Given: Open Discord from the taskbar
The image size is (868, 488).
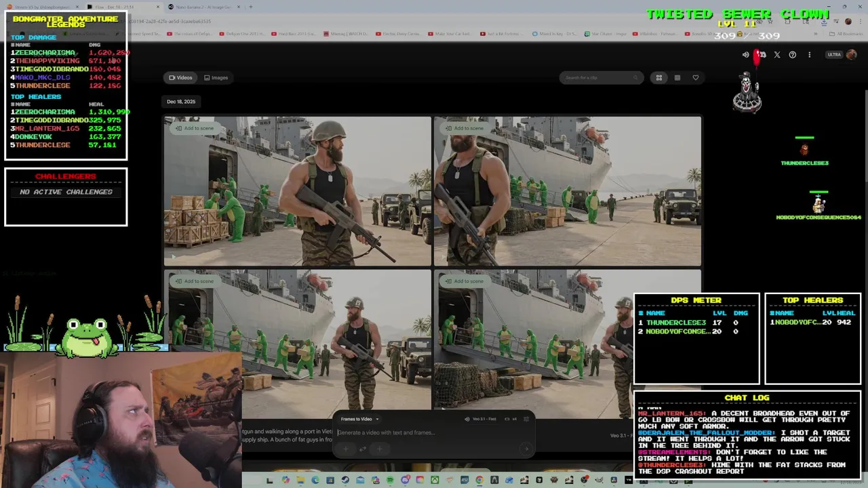Looking at the screenshot, I should click(406, 480).
